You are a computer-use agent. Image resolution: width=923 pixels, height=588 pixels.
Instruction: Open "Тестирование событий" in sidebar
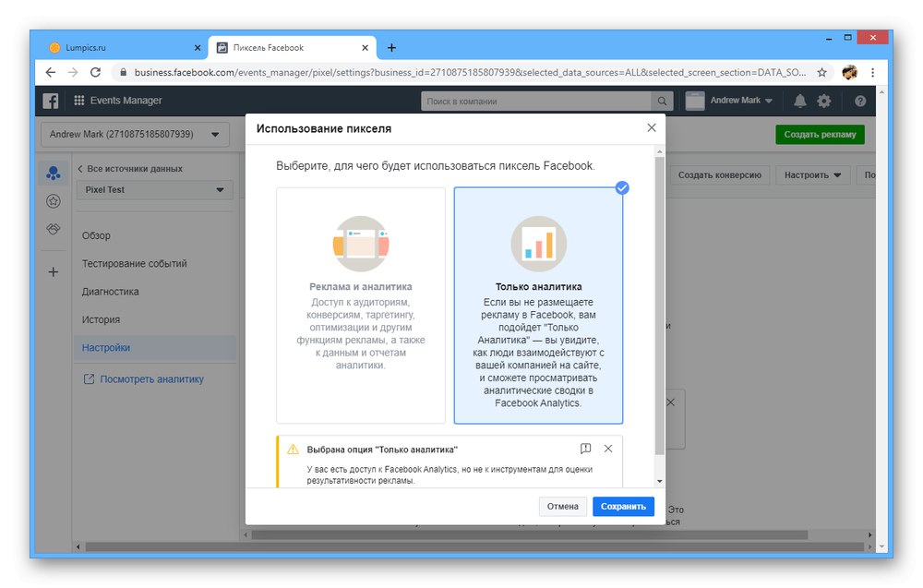[134, 264]
